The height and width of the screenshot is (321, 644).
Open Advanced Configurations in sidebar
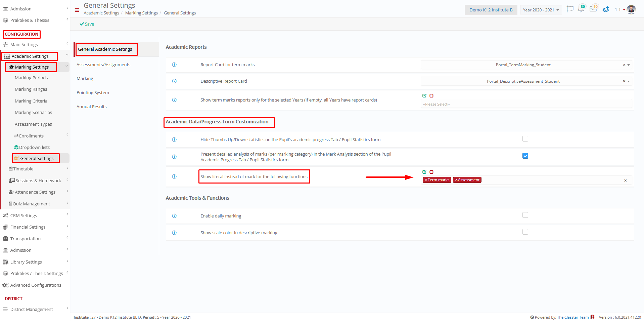pos(36,285)
